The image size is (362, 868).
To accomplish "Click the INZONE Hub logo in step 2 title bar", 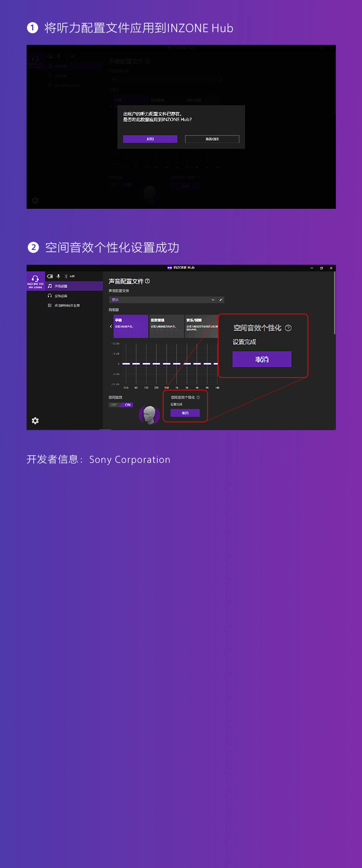I will (x=169, y=268).
